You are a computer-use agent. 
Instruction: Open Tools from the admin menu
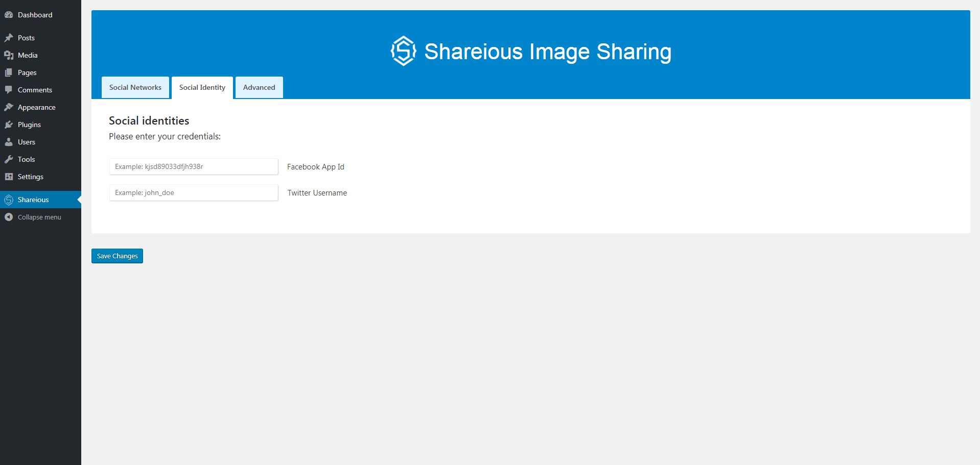(40, 159)
